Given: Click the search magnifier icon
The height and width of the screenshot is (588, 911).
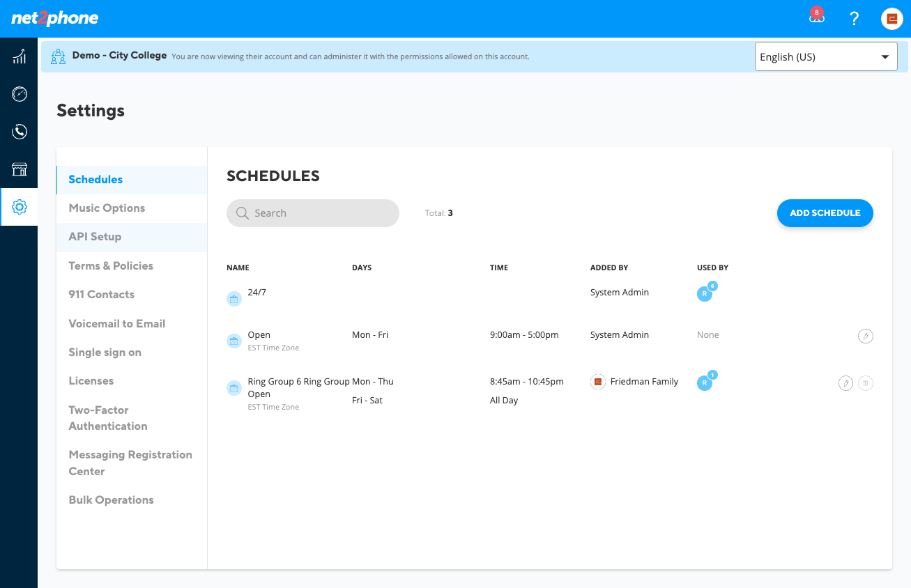Looking at the screenshot, I should (243, 213).
